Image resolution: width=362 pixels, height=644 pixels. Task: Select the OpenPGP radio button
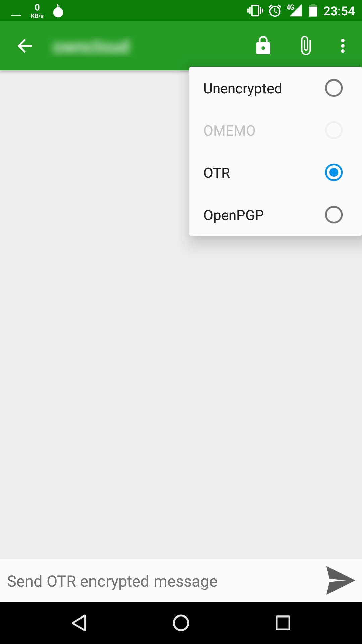[x=334, y=215]
